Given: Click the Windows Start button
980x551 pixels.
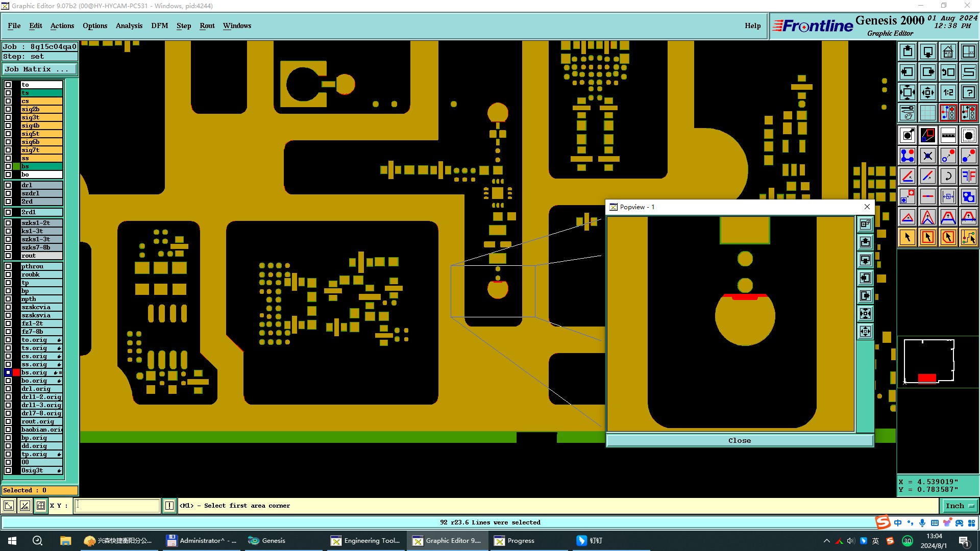Looking at the screenshot, I should click(x=12, y=541).
